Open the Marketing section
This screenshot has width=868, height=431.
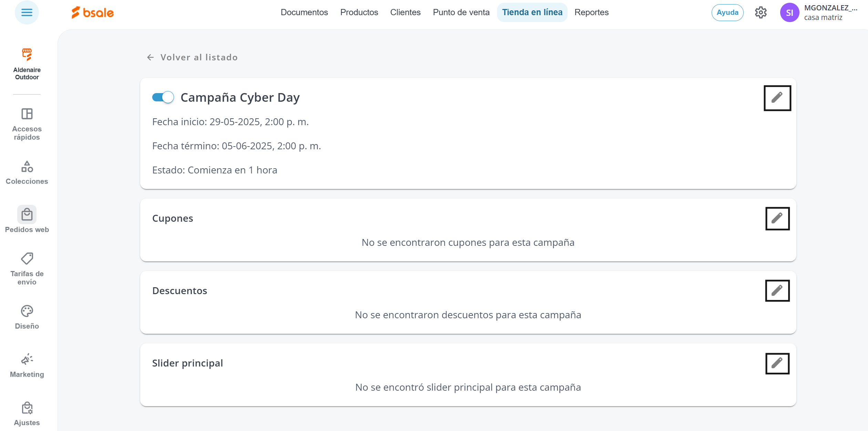pos(27,365)
